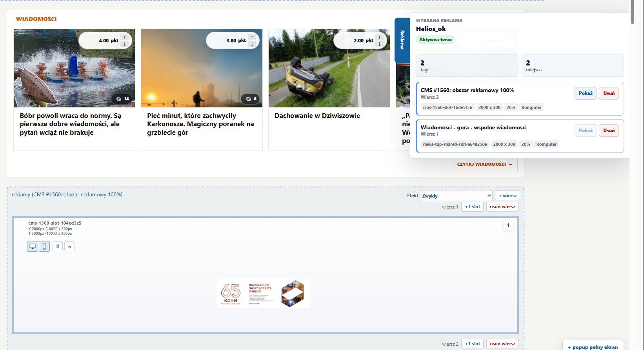The height and width of the screenshot is (350, 644).
Task: Increase position of Dachowanie article with up arrow
Action: click(x=380, y=38)
